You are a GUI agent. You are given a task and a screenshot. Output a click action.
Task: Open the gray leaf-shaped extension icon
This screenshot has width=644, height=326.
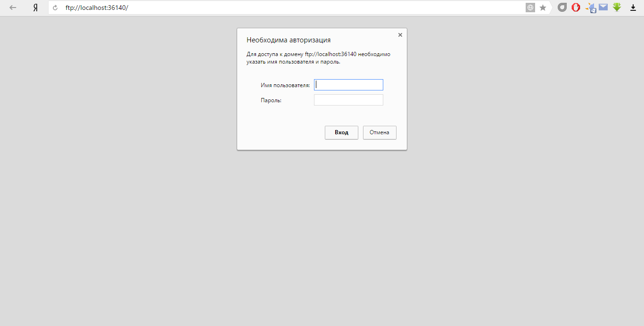[562, 8]
